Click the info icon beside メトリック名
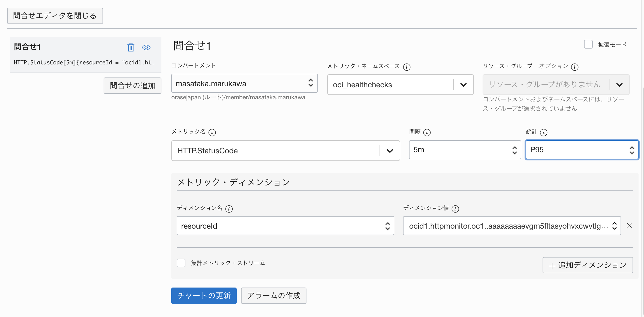 (212, 133)
